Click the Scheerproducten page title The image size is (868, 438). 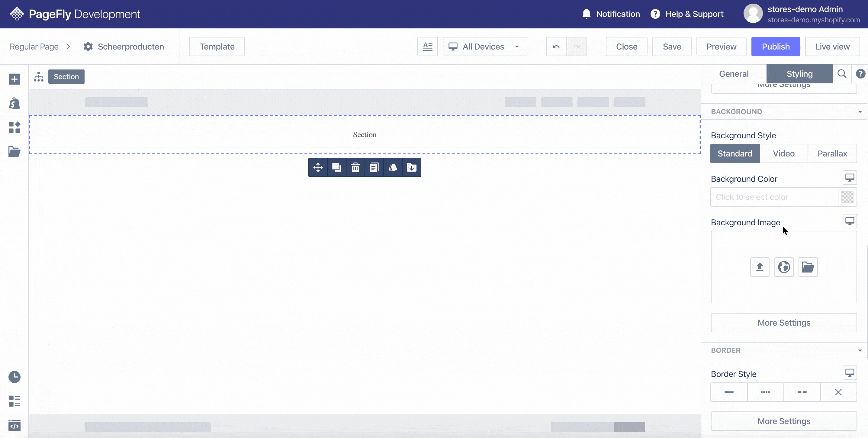pyautogui.click(x=131, y=47)
